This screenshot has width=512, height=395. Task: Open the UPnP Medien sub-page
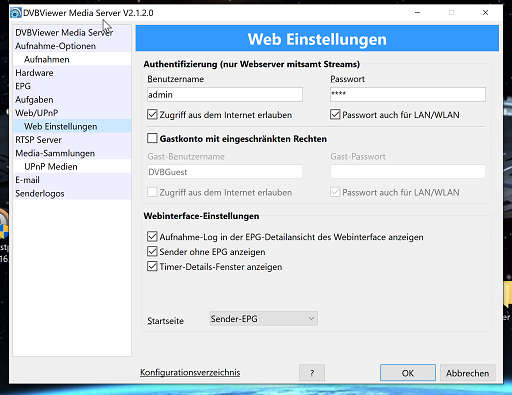[x=72, y=166]
